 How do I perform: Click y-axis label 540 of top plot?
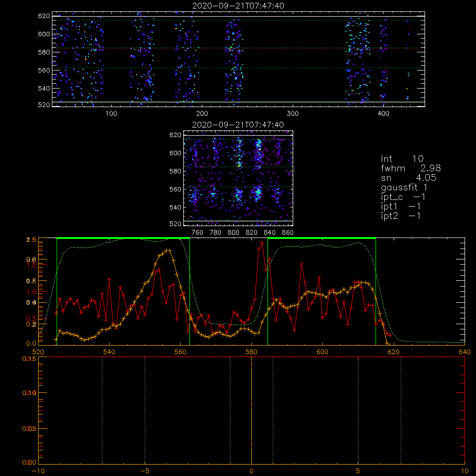pyautogui.click(x=44, y=89)
